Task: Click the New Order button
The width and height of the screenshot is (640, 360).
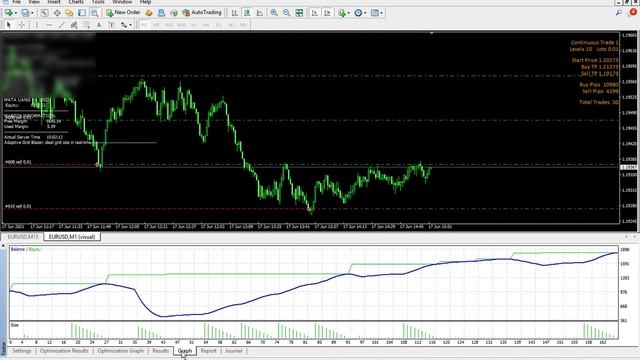Action: 123,13
